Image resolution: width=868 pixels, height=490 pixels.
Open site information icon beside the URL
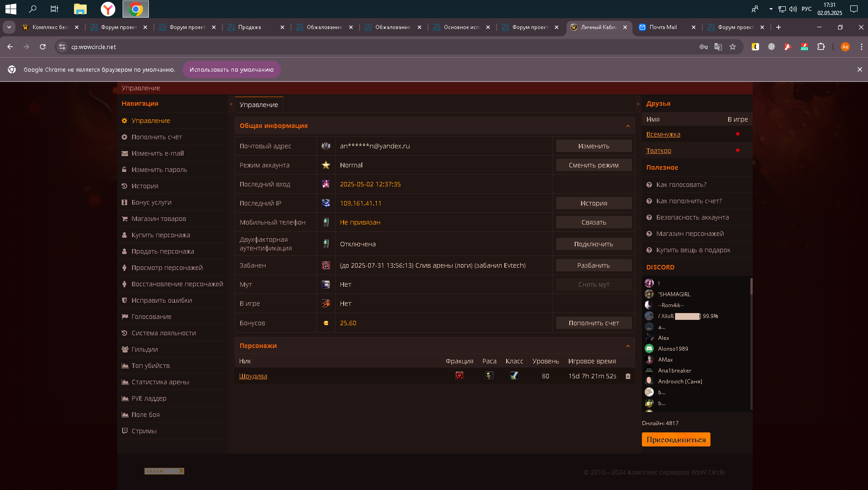(62, 47)
